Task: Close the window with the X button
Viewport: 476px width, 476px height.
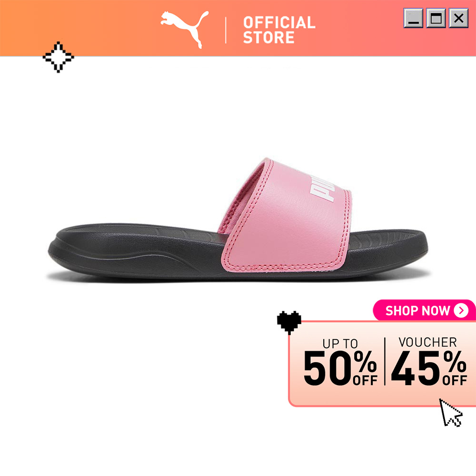Action: point(459,18)
